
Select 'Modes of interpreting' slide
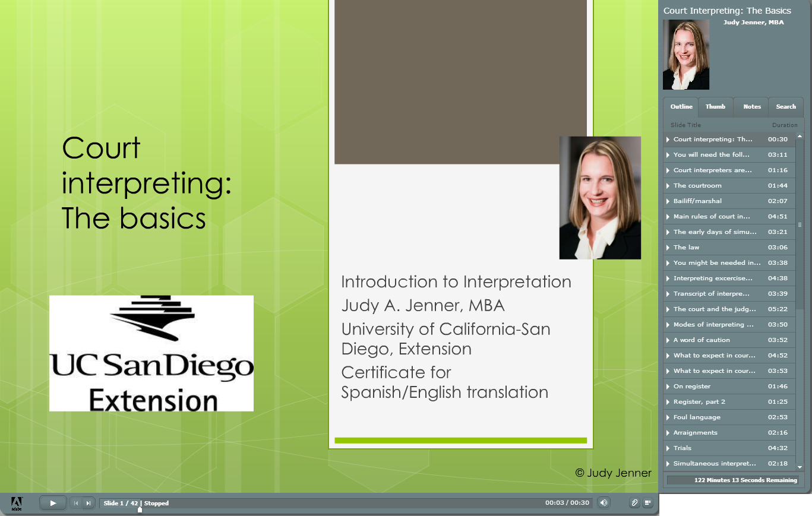click(x=729, y=324)
